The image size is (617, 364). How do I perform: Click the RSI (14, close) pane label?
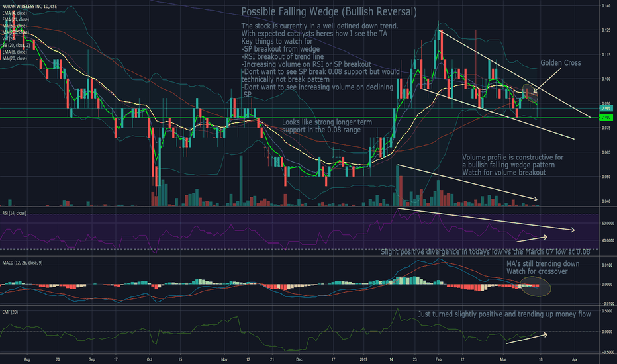pos(14,213)
